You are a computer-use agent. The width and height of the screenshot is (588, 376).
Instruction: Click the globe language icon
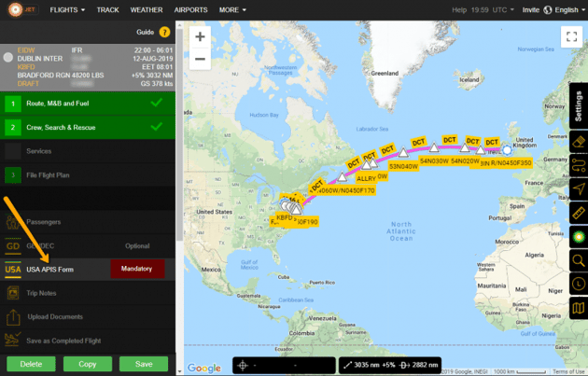548,10
